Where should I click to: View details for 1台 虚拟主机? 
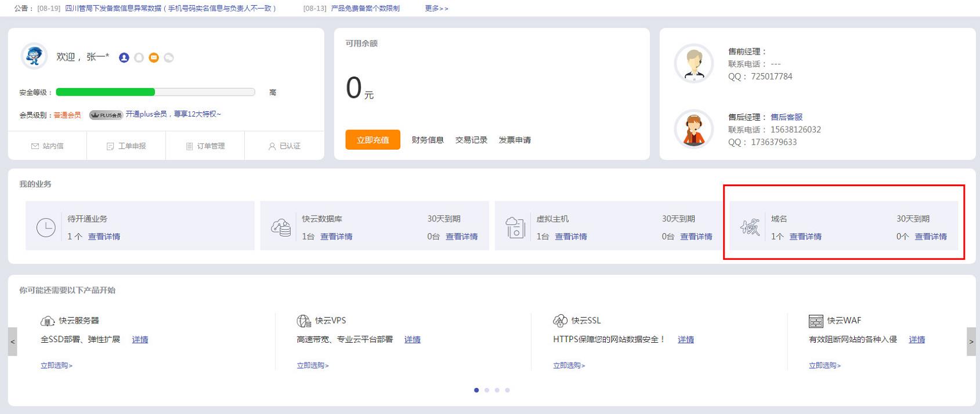pyautogui.click(x=571, y=237)
